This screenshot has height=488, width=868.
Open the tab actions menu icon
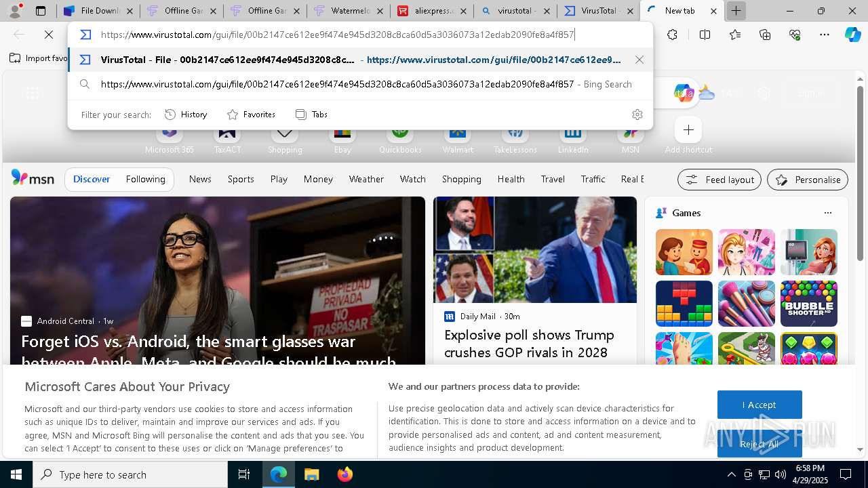point(41,11)
